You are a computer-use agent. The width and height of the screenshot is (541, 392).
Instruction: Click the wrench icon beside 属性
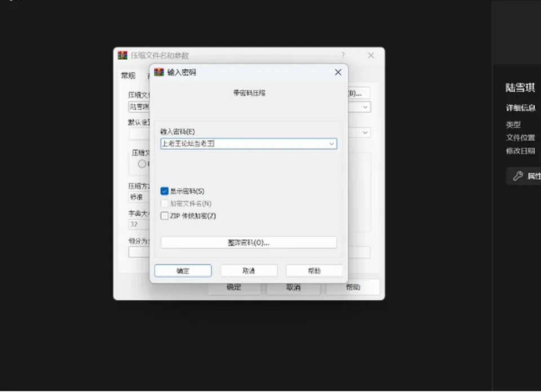pos(517,176)
